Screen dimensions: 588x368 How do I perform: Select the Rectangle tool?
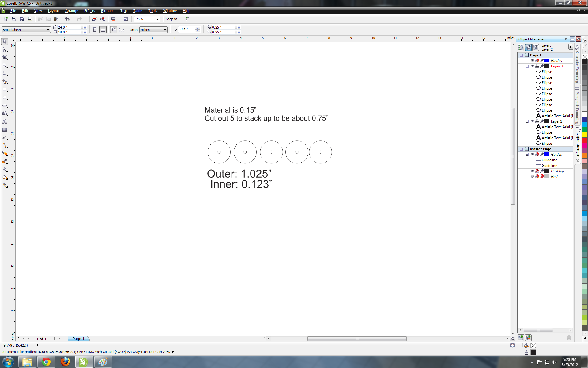tap(5, 90)
